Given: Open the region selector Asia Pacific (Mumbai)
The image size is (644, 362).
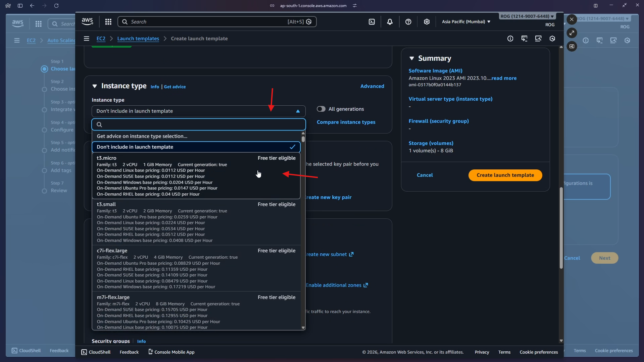Looking at the screenshot, I should tap(466, 21).
